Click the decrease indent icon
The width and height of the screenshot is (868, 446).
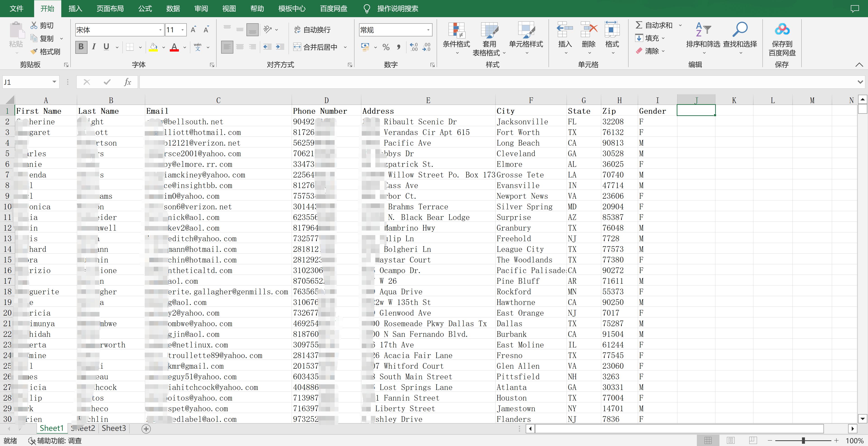click(267, 47)
